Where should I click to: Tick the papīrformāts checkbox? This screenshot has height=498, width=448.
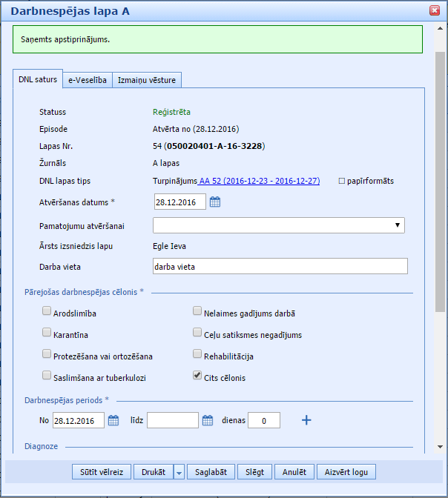point(342,181)
